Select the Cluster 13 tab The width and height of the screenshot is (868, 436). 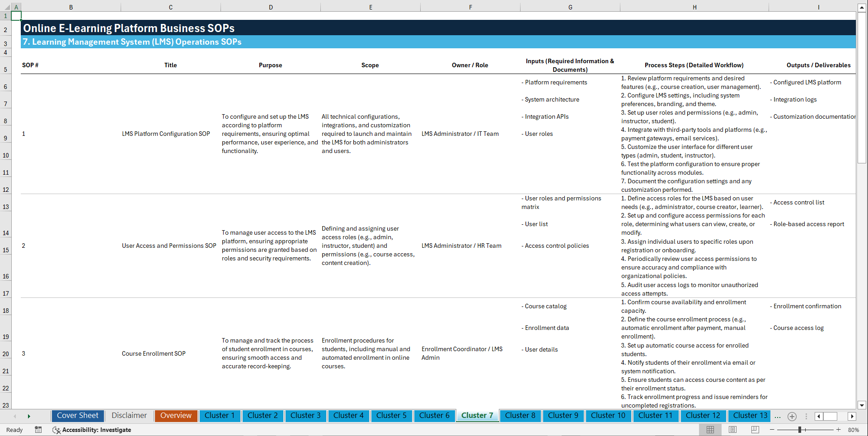749,416
